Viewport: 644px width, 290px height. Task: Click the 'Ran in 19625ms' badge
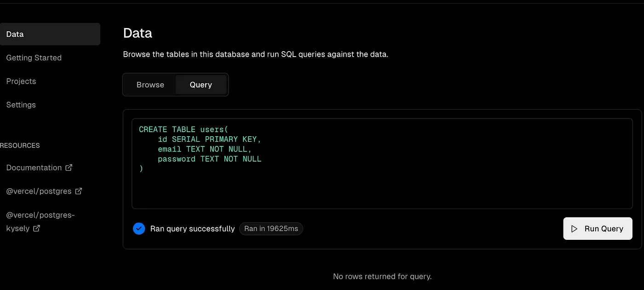click(x=271, y=229)
